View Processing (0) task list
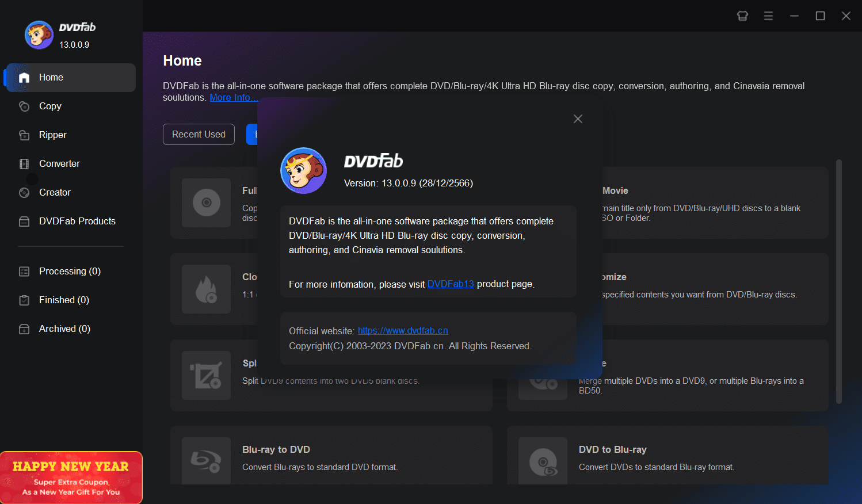862x504 pixels. point(70,272)
